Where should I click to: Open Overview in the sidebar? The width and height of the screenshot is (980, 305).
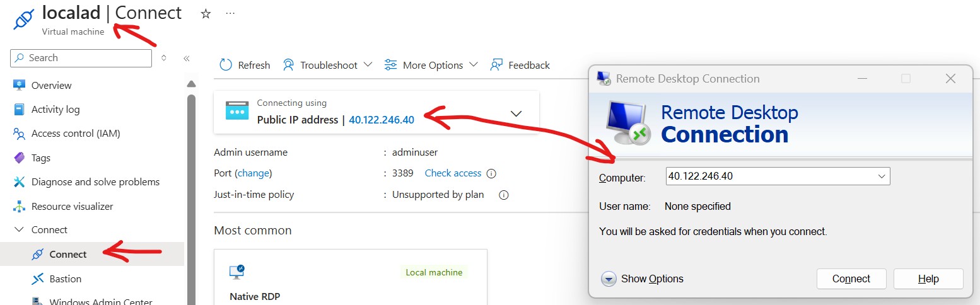[52, 85]
